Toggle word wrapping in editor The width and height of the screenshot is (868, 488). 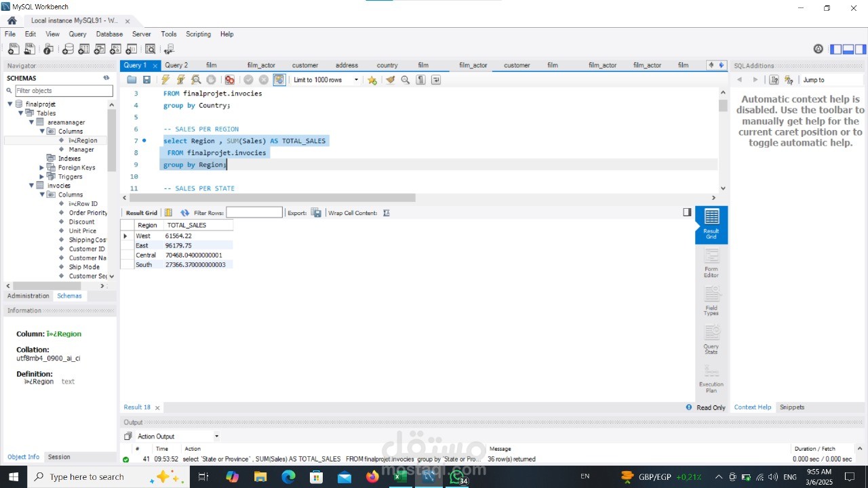click(435, 80)
